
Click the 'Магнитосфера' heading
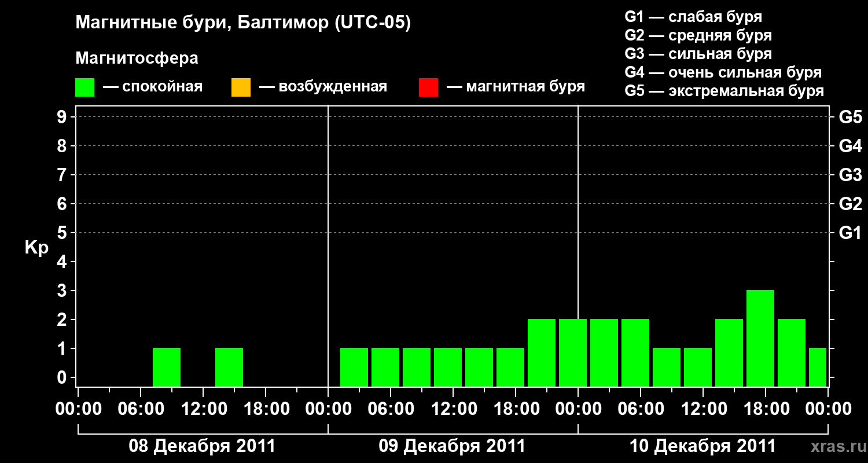[137, 58]
